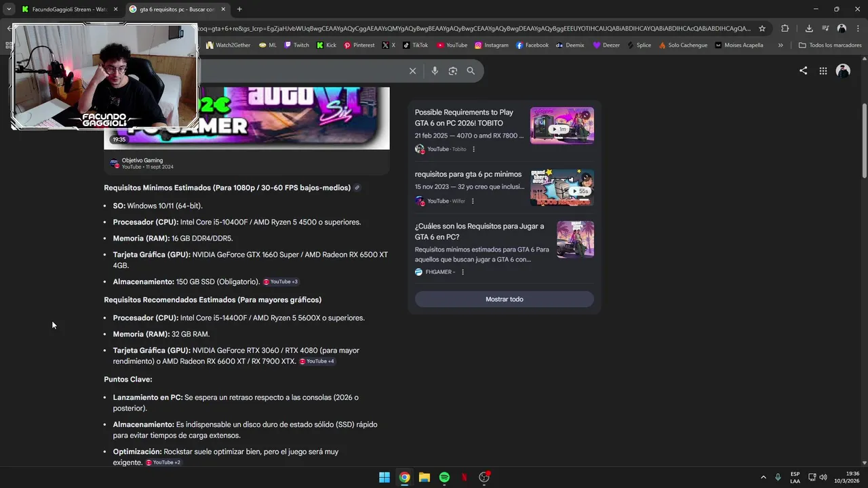
Task: Open 'Possible Requirements to Play GTA 6' result
Action: tap(464, 118)
